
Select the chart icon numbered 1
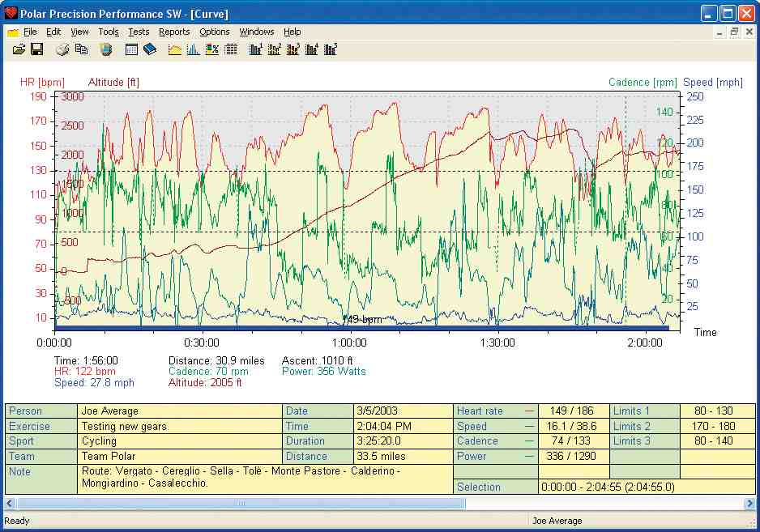[256, 49]
